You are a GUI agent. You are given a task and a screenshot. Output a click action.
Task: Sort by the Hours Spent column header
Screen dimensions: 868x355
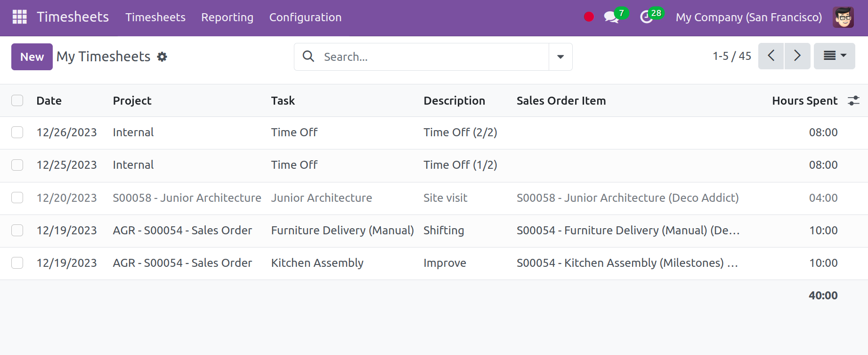(x=805, y=100)
